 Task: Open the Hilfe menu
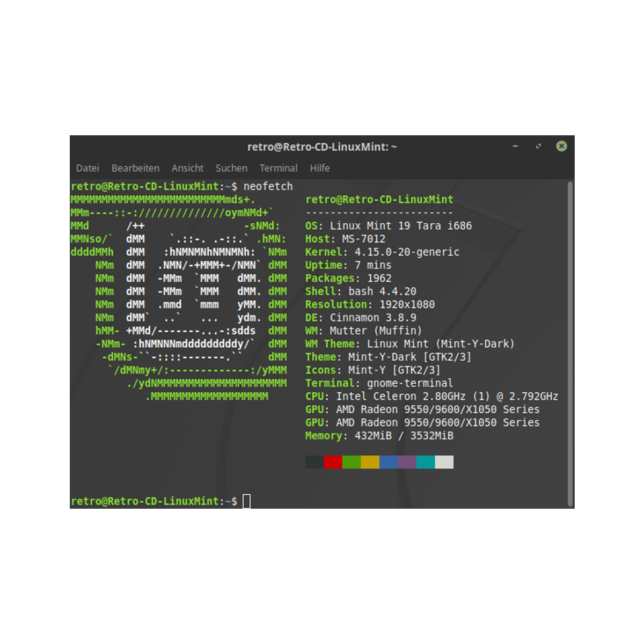coord(319,168)
